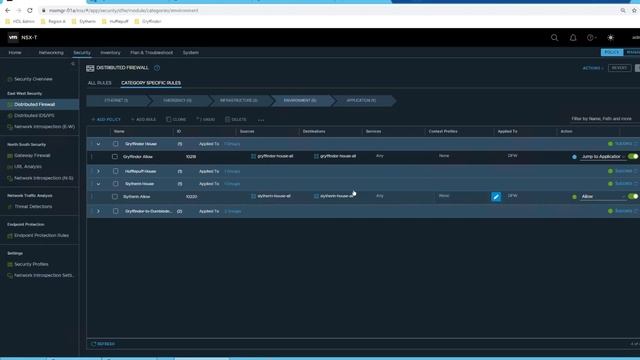Viewport: 640px width, 360px height.
Task: Open the Jump to Application action dropdown
Action: 603,157
